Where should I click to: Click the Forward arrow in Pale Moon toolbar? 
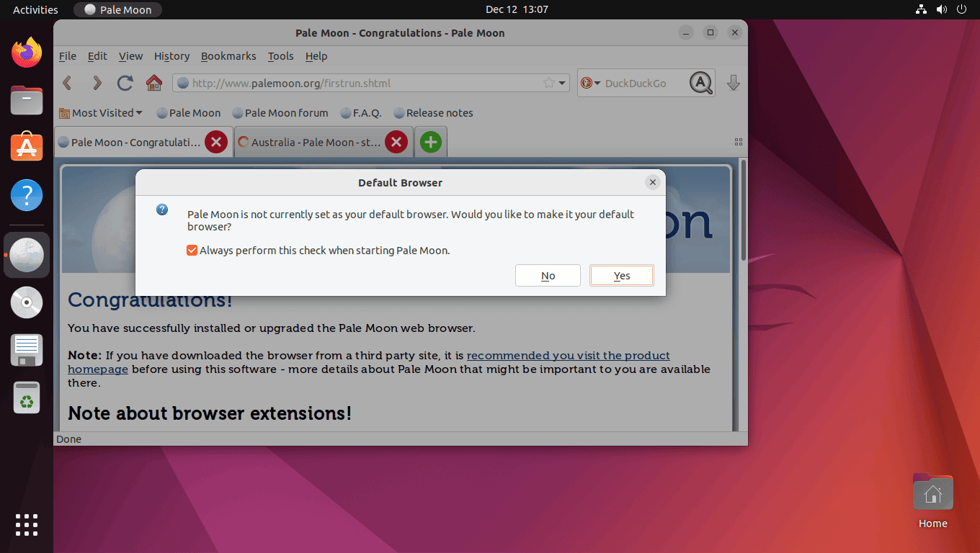(97, 83)
